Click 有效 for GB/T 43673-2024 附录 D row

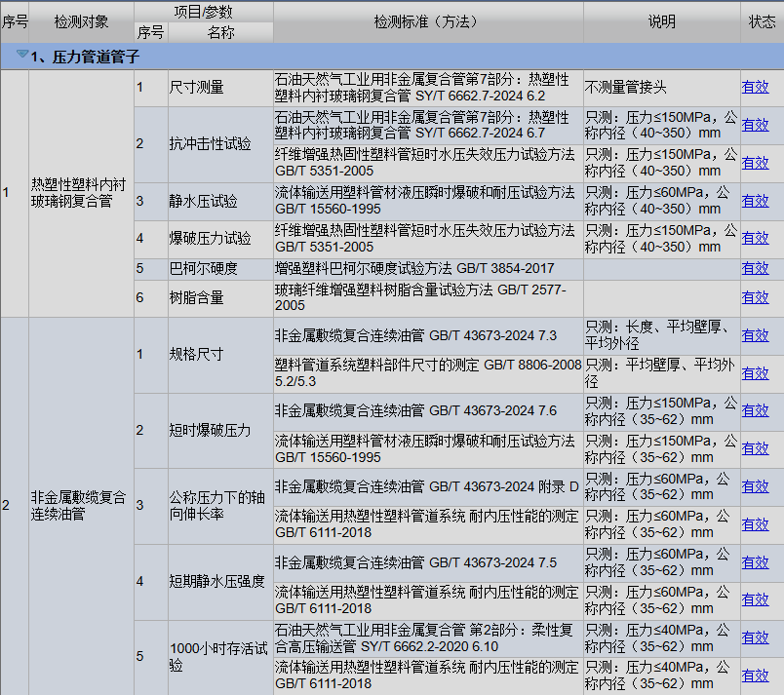755,486
